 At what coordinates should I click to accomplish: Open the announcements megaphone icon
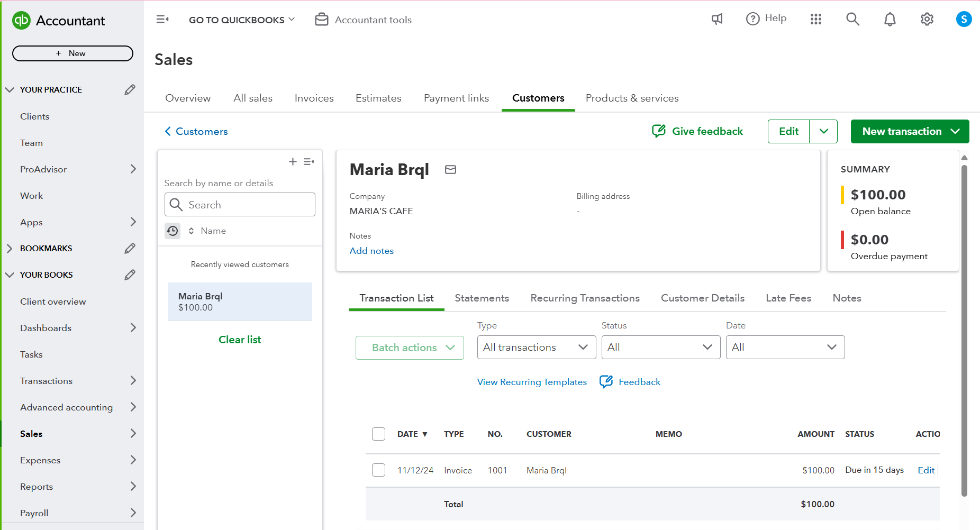coord(717,19)
